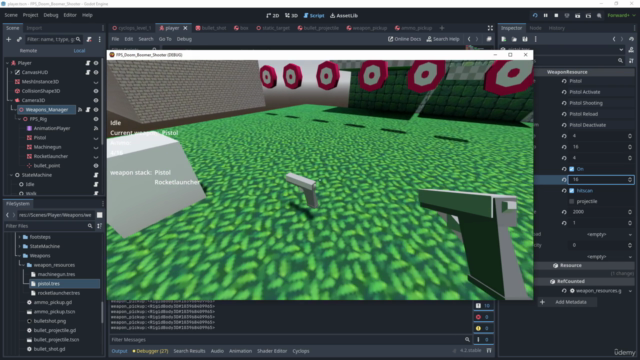Switch to the History dock tab
The width and height of the screenshot is (640, 360).
click(x=556, y=28)
